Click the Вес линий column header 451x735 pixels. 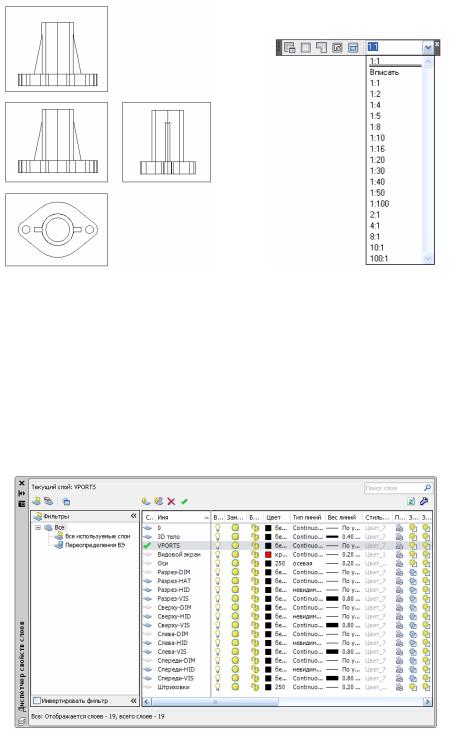pos(343,517)
